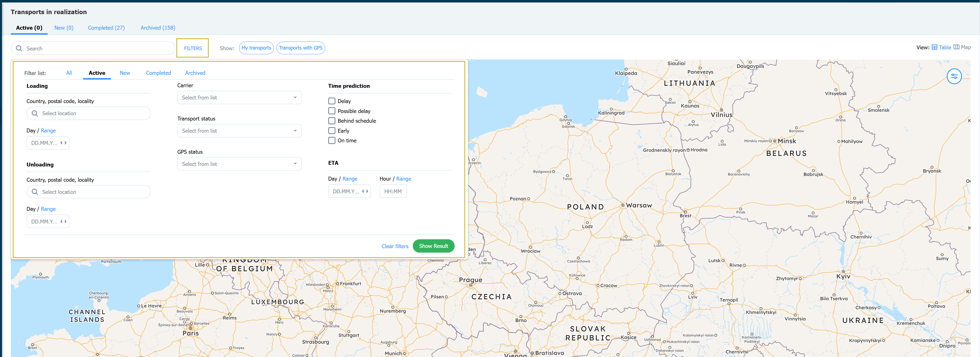Image resolution: width=980 pixels, height=357 pixels.
Task: Click Range link under Loading
Action: pos(48,130)
